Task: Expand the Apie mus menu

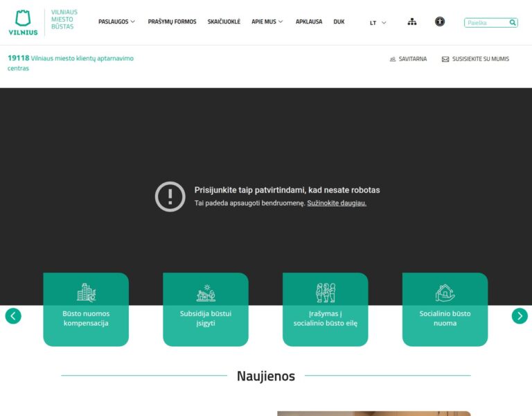Action: pyautogui.click(x=267, y=22)
